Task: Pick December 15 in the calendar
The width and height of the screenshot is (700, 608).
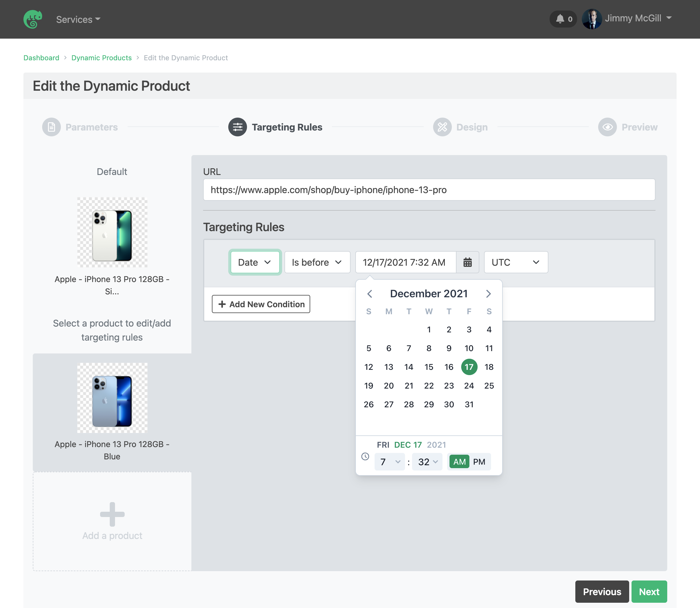Action: click(429, 367)
